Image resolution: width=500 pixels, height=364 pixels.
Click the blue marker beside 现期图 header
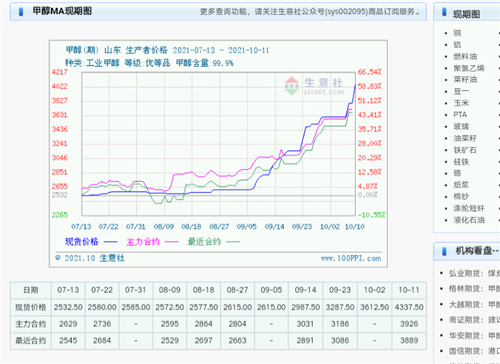[x=444, y=12]
